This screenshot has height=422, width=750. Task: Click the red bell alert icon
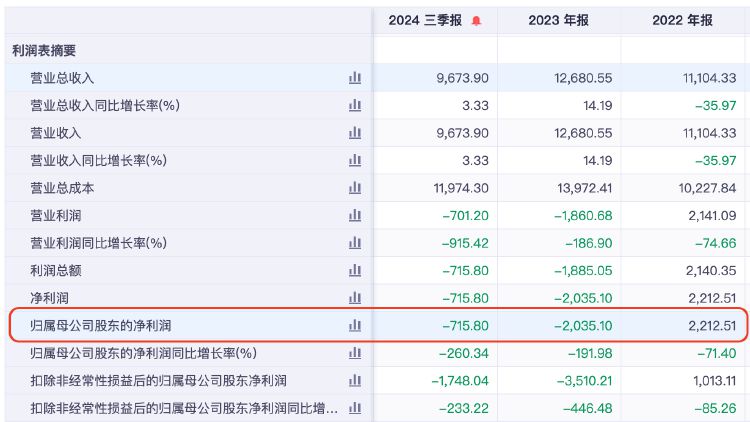pos(476,21)
